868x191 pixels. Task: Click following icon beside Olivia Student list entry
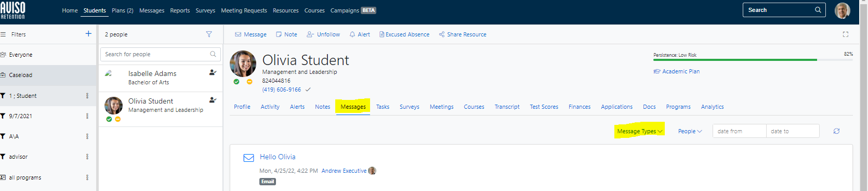coord(213,100)
